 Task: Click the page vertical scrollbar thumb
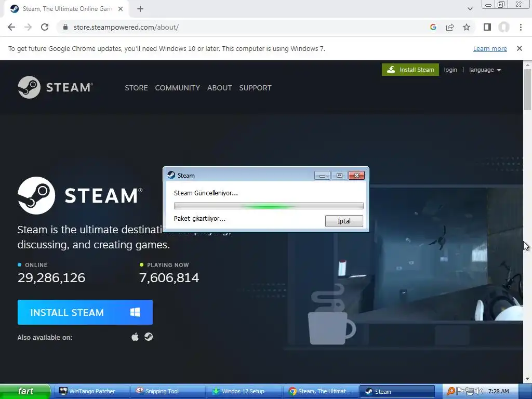click(527, 89)
